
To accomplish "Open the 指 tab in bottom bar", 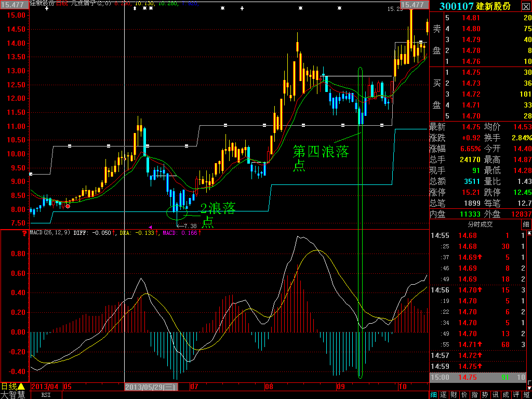I will [x=474, y=395].
